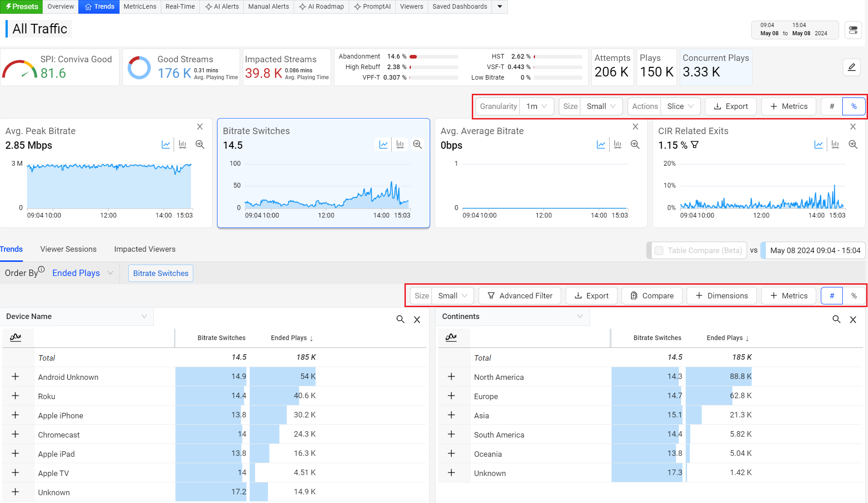Open the Granularity 1m dropdown
The height and width of the screenshot is (503, 868).
(x=536, y=106)
